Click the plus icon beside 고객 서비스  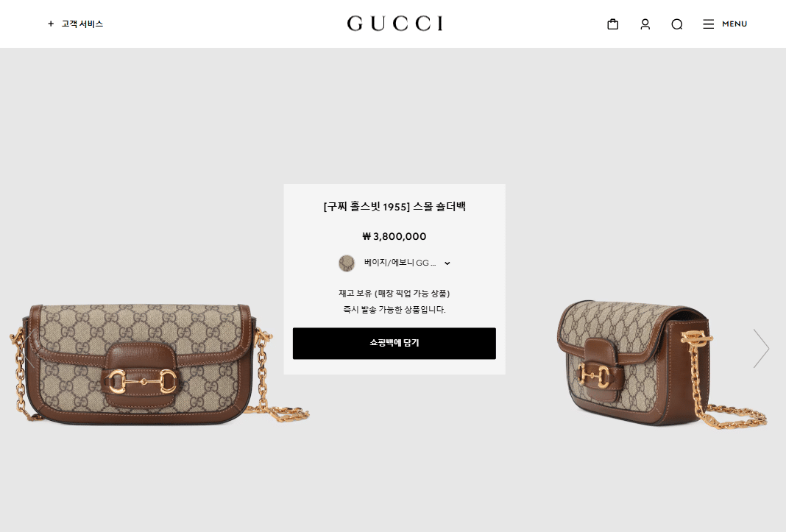point(51,24)
